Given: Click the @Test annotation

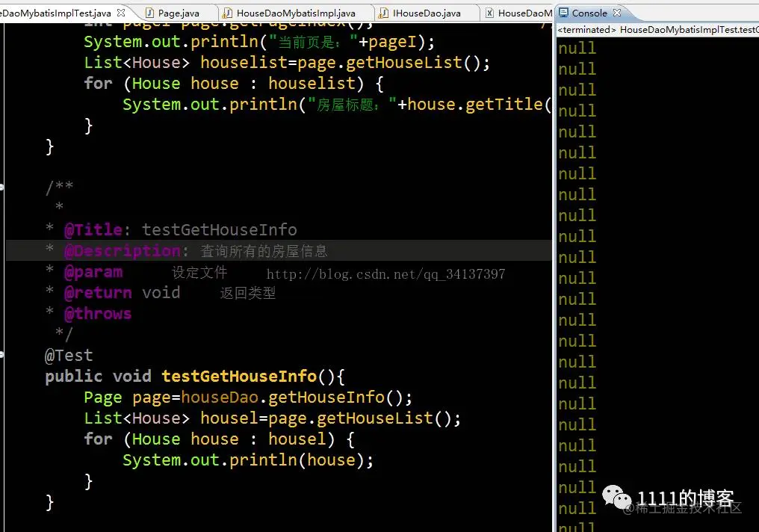Looking at the screenshot, I should click(68, 356).
